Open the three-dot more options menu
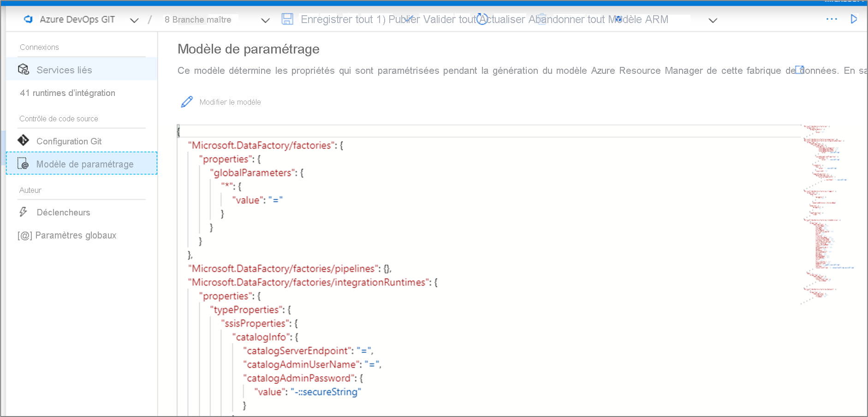 (832, 19)
